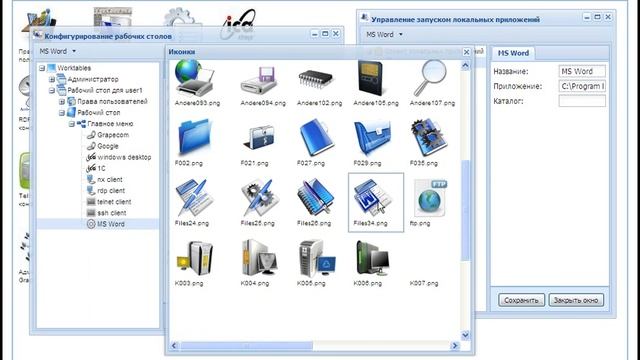
Task: Focus the Название input field
Action: 582,71
